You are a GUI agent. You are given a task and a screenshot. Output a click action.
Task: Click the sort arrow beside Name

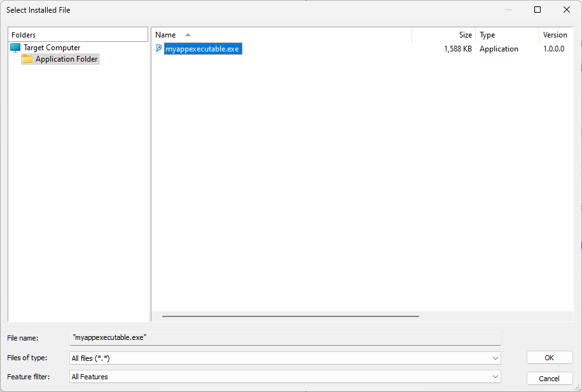coord(188,35)
